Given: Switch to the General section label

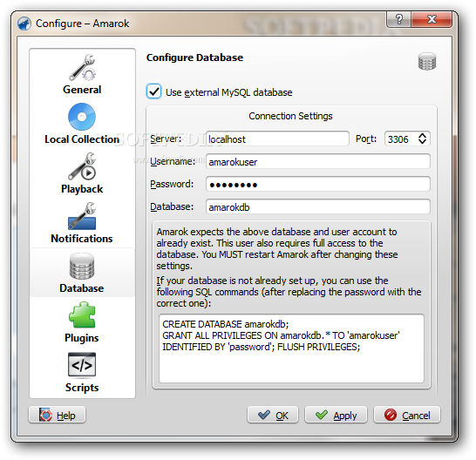Looking at the screenshot, I should (x=82, y=90).
